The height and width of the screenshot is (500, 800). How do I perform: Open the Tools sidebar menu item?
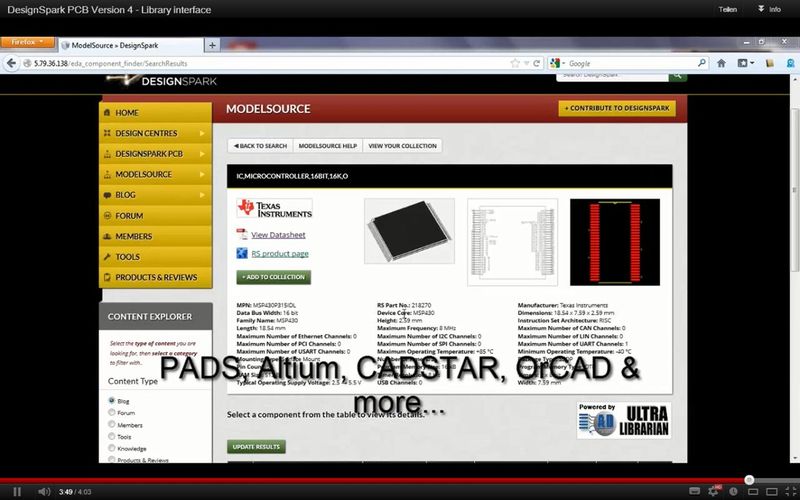click(155, 257)
